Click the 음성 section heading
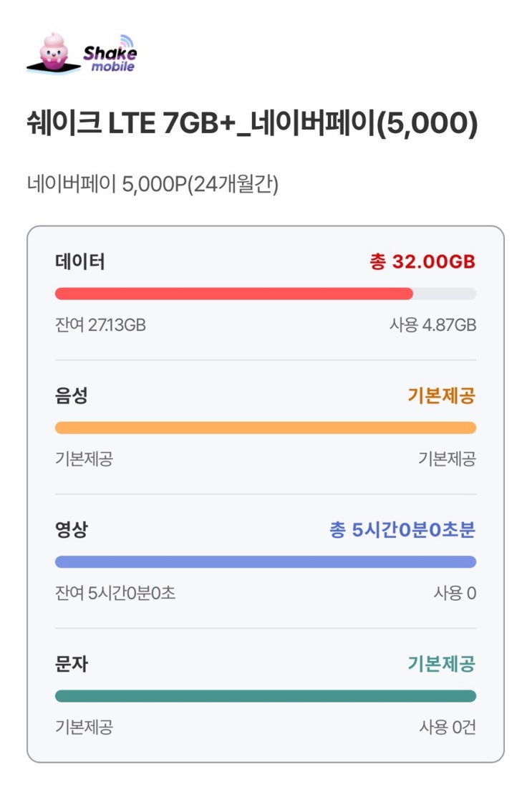 coord(71,396)
